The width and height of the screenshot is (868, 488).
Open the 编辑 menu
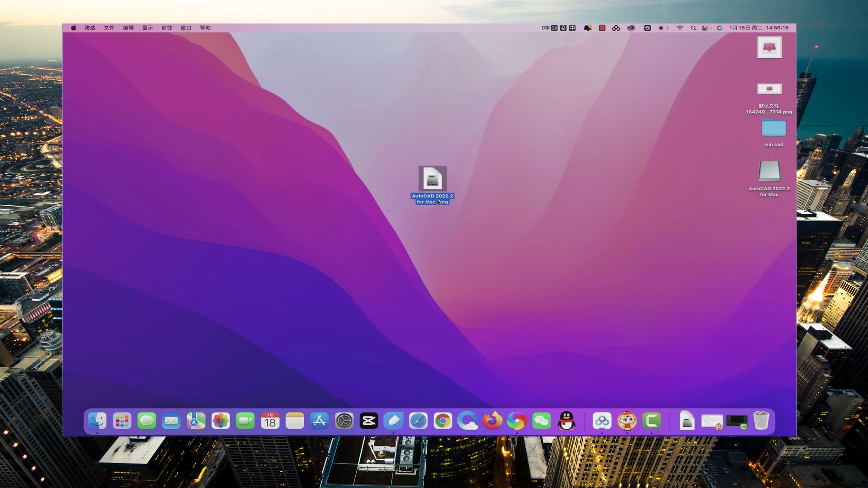coord(128,28)
